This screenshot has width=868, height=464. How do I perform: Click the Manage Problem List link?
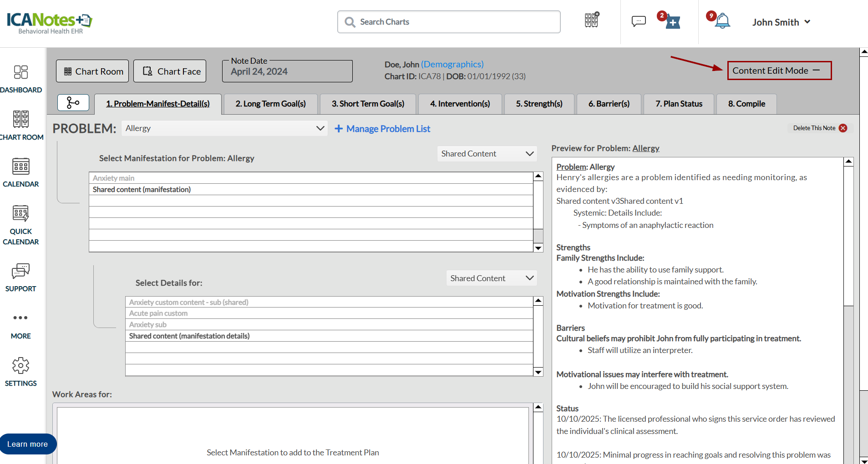(382, 129)
